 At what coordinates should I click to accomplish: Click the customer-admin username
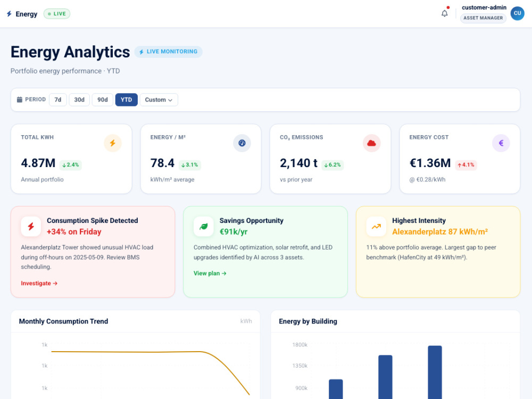coord(484,7)
